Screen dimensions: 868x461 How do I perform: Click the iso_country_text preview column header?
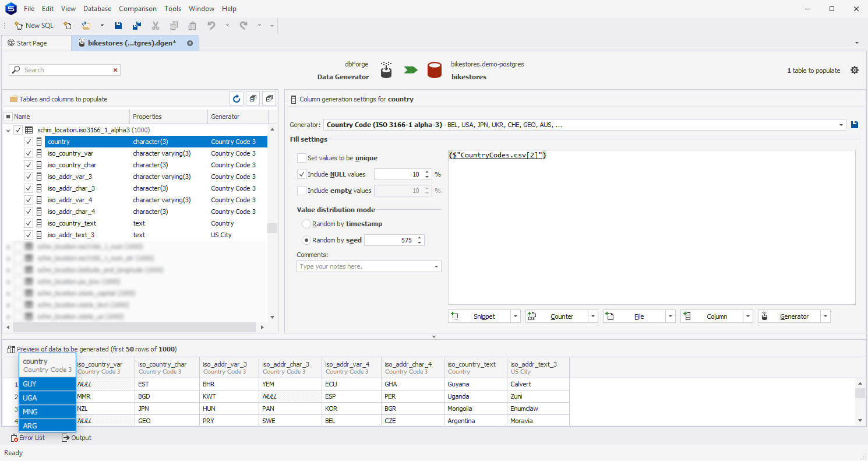tap(475, 368)
